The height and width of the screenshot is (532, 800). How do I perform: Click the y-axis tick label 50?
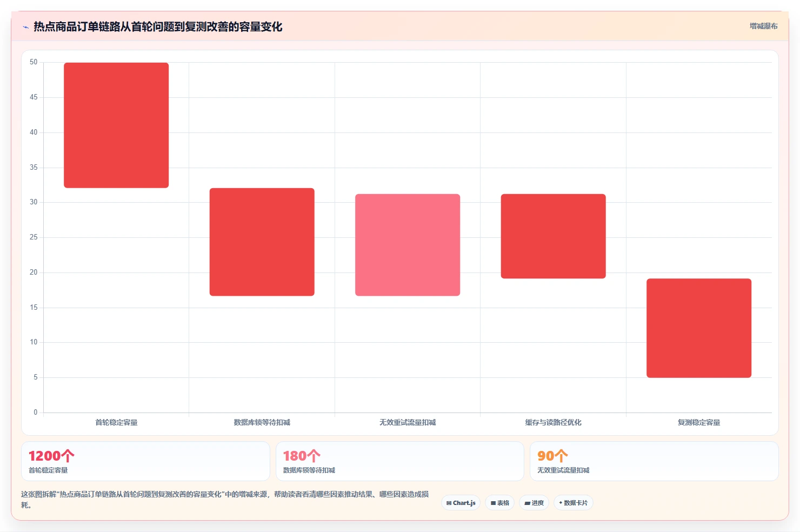pyautogui.click(x=34, y=62)
